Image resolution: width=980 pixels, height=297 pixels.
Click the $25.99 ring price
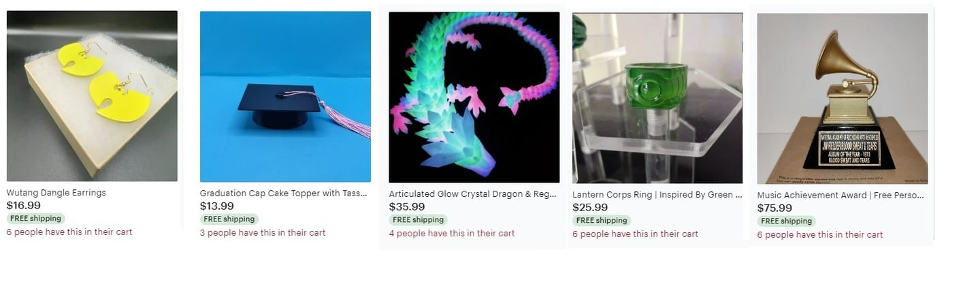[x=590, y=208]
